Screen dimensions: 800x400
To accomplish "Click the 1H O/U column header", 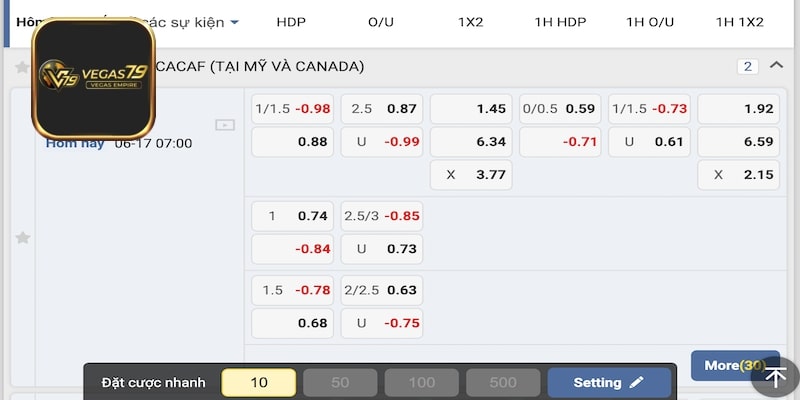I will (650, 21).
